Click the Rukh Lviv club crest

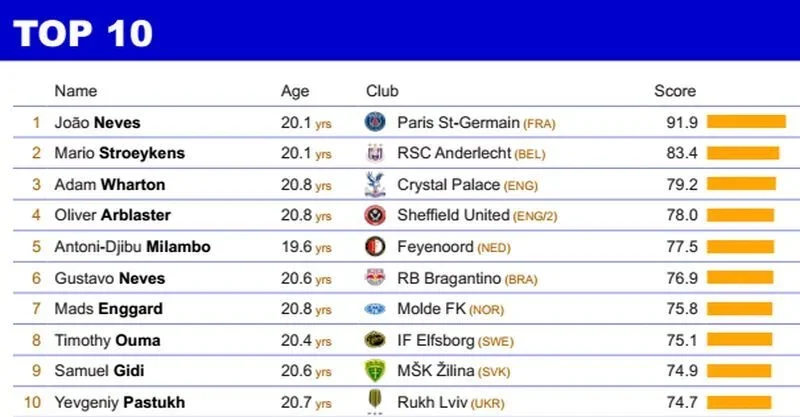click(375, 402)
